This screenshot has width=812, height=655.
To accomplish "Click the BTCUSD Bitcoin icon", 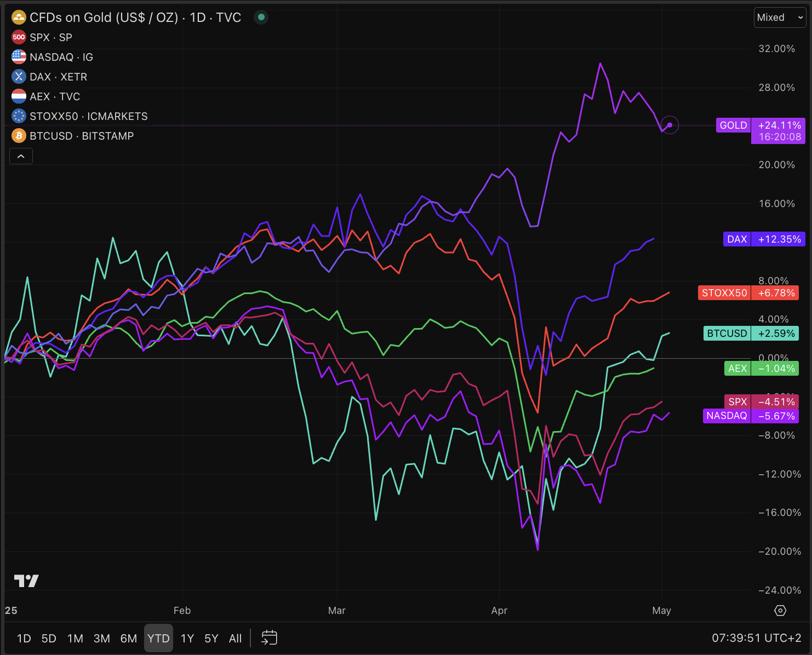I will coord(19,136).
